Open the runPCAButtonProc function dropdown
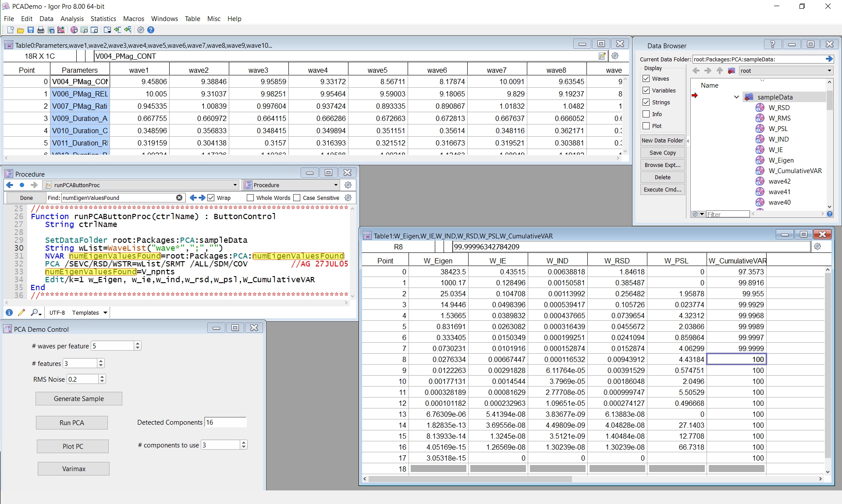The width and height of the screenshot is (842, 504). [235, 185]
